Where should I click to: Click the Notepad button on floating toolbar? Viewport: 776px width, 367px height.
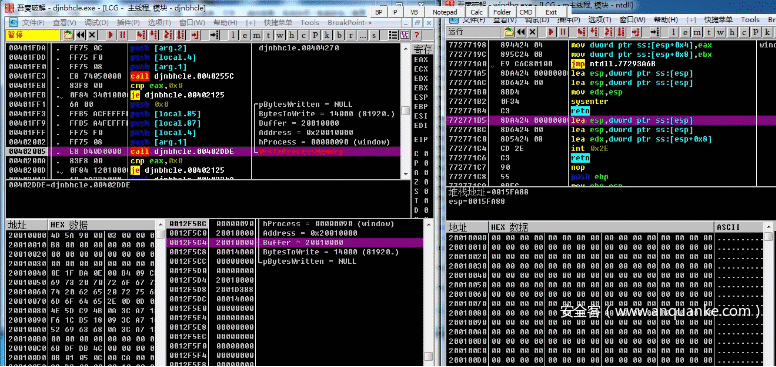click(x=445, y=12)
